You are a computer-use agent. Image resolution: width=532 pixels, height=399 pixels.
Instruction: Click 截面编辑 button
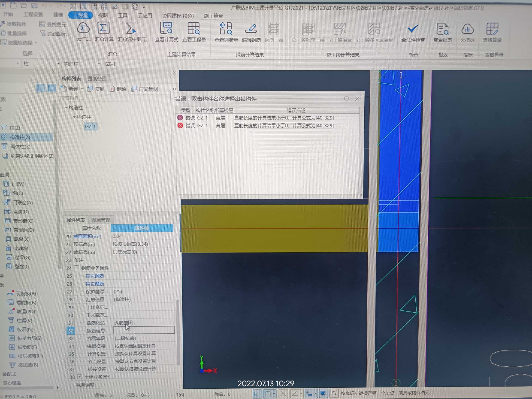(x=85, y=385)
